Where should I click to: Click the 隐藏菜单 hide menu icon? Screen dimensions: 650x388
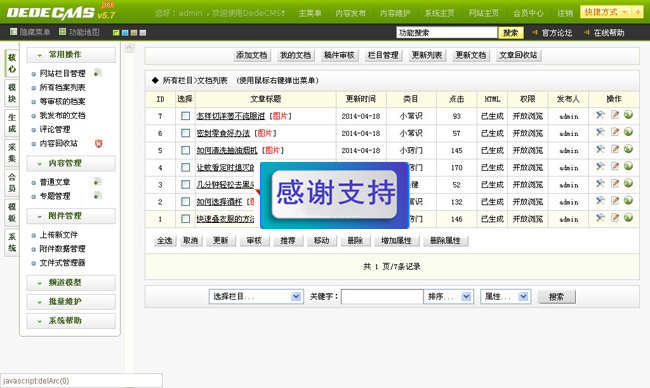click(x=13, y=32)
